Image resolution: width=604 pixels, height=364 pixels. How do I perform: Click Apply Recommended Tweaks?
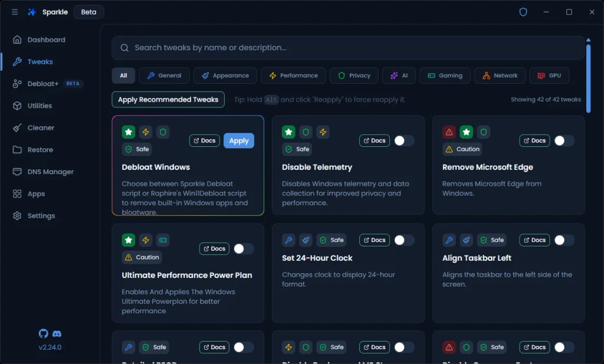(168, 99)
